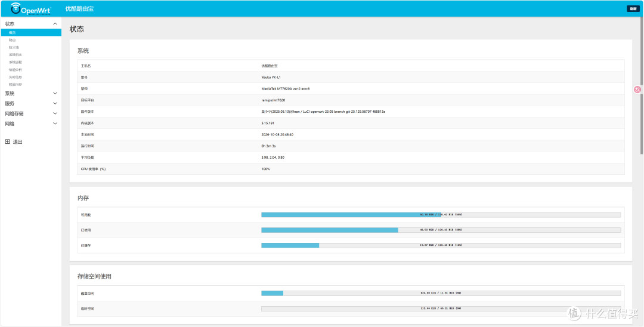Click the model value 'Youku YK-L1'
Screen dimensions: 644x327
tap(271, 77)
